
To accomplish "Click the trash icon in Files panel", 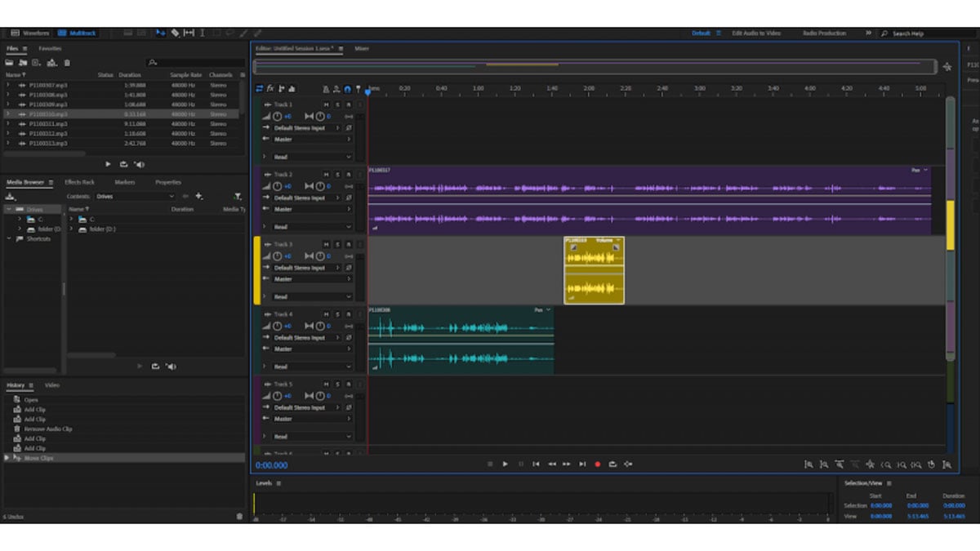I will point(67,63).
